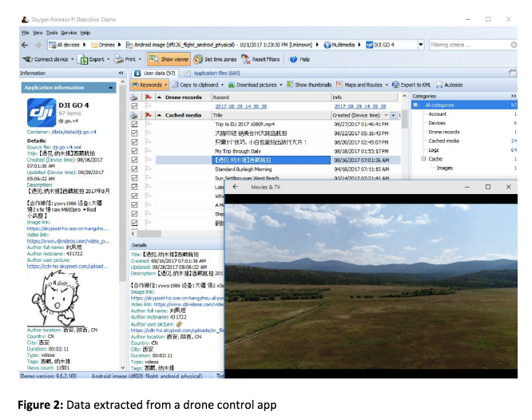The height and width of the screenshot is (420, 532).
Task: Click the author cartoon avatar picture
Action: (56, 299)
